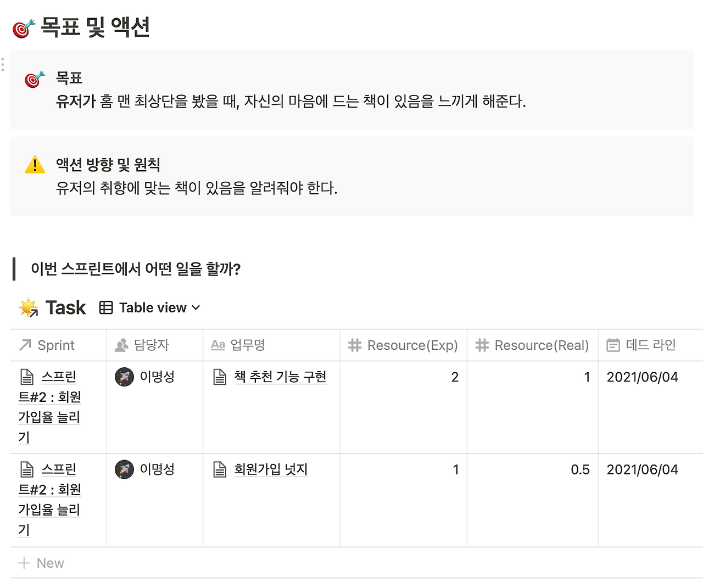
Task: Click the page icon next to 책 추천 기능 구현
Action: (x=219, y=377)
